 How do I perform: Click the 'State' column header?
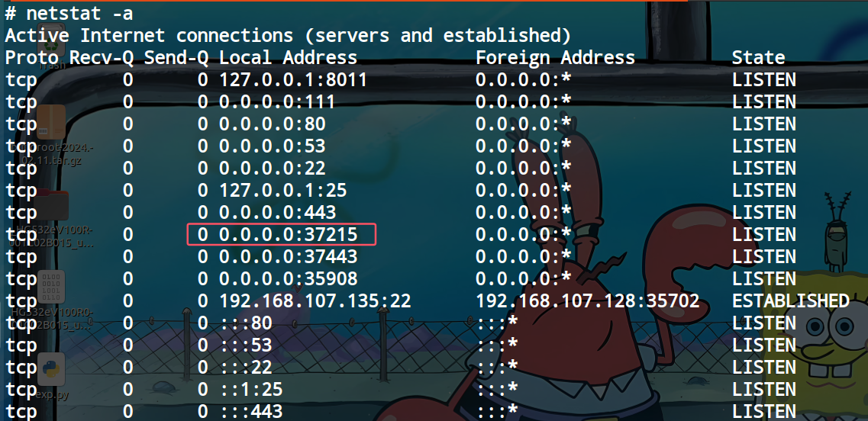(758, 57)
